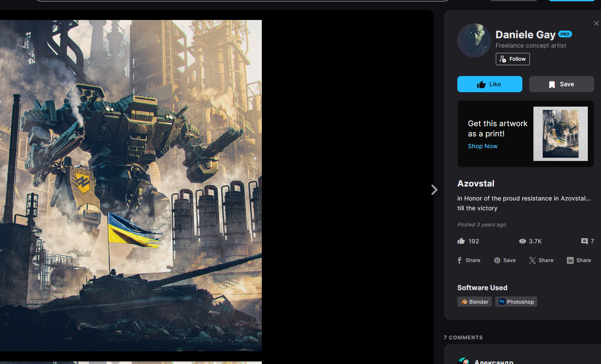Click the '7 COMMENTS' heading
This screenshot has width=601, height=364.
463,338
